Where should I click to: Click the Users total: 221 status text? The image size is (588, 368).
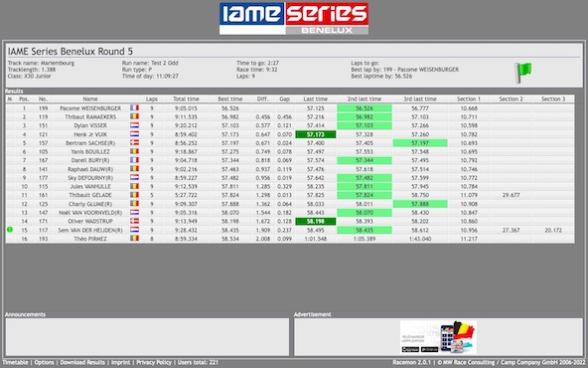coord(198,362)
